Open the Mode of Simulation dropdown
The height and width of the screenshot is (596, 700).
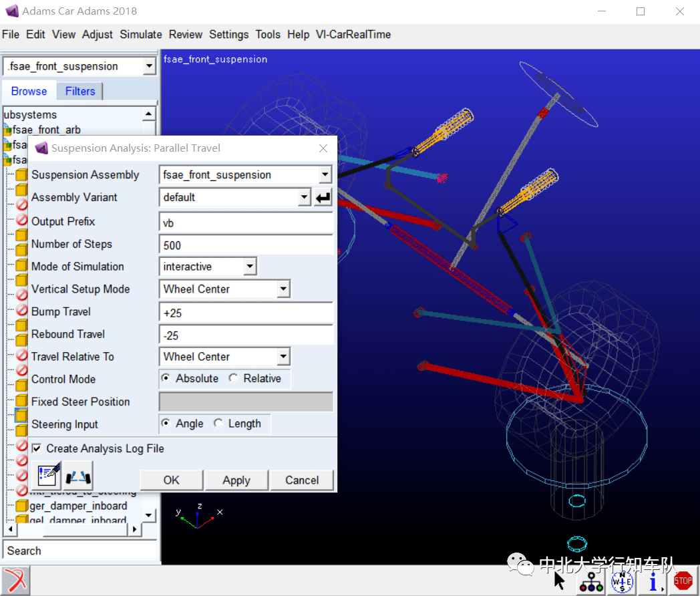pos(250,267)
